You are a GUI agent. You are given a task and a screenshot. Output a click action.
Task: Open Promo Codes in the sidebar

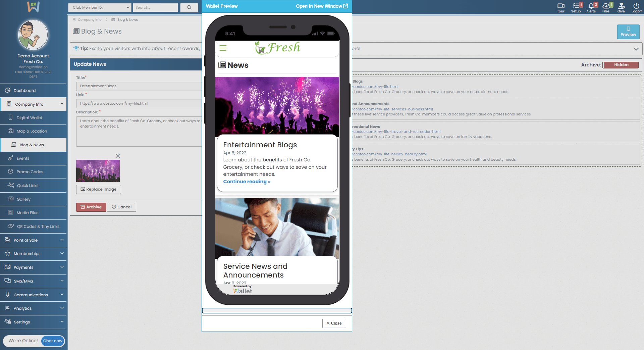click(30, 172)
